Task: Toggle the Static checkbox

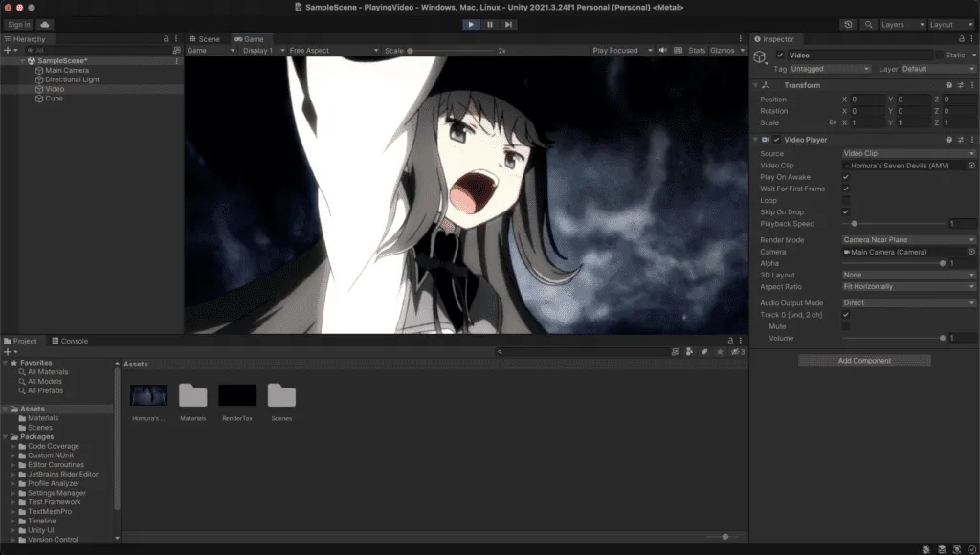Action: tap(939, 55)
